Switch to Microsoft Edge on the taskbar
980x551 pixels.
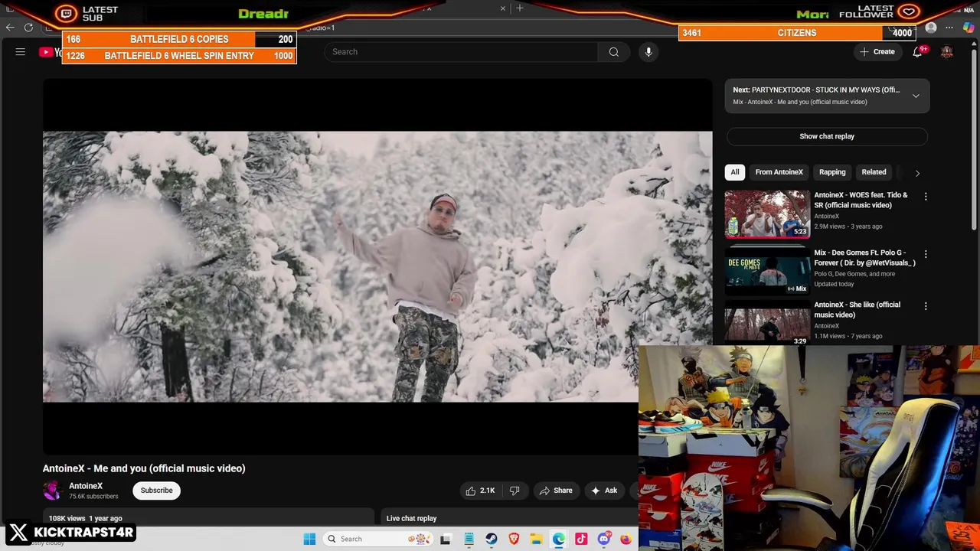click(559, 539)
